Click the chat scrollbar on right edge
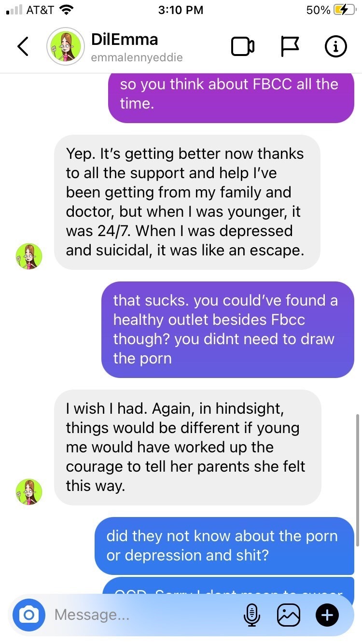 357,480
